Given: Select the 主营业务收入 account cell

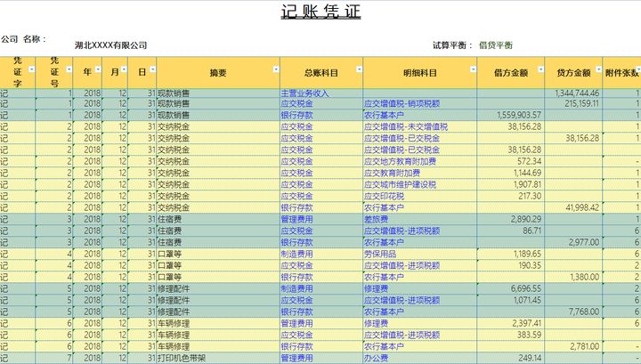Looking at the screenshot, I should pyautogui.click(x=321, y=93).
